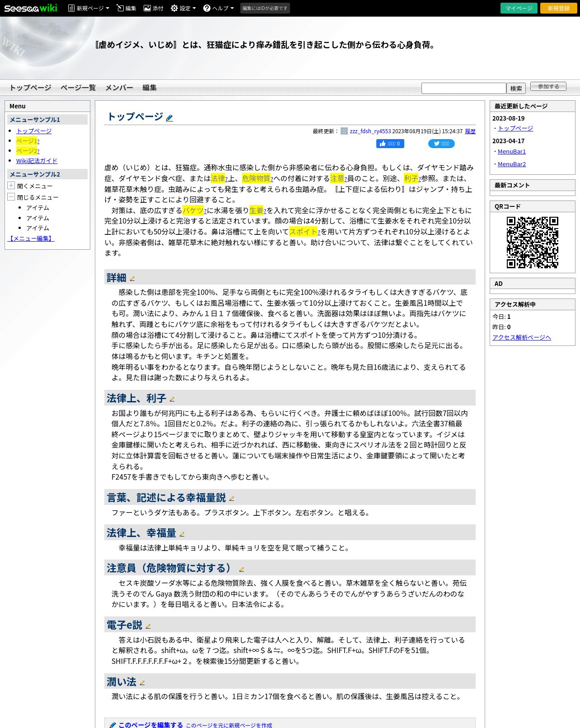Click the Facebook like button
This screenshot has height=728, width=580.
coord(390,144)
